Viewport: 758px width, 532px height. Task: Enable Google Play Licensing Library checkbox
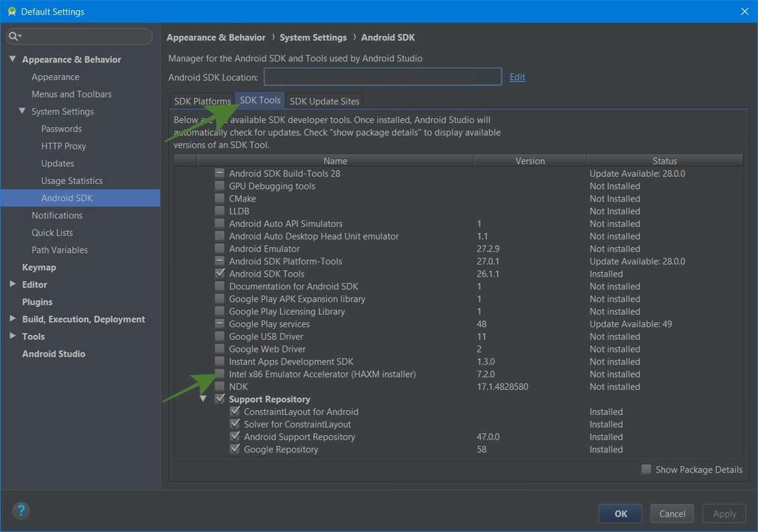(x=220, y=311)
